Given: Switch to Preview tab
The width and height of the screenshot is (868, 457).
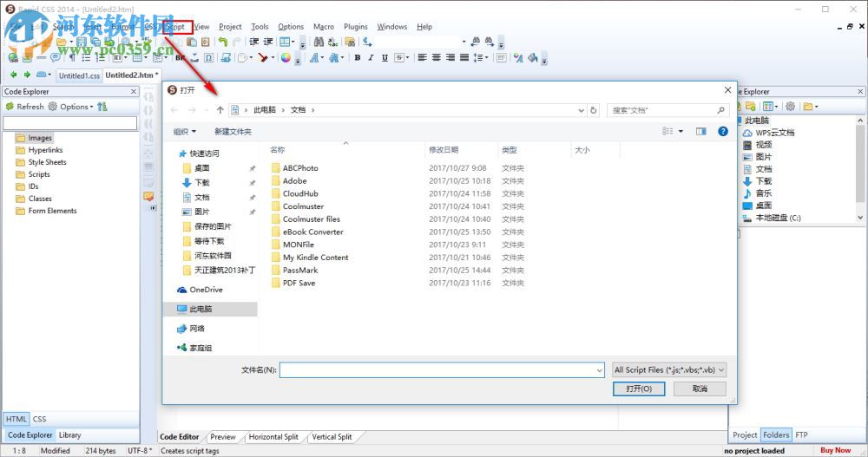Looking at the screenshot, I should click(222, 436).
